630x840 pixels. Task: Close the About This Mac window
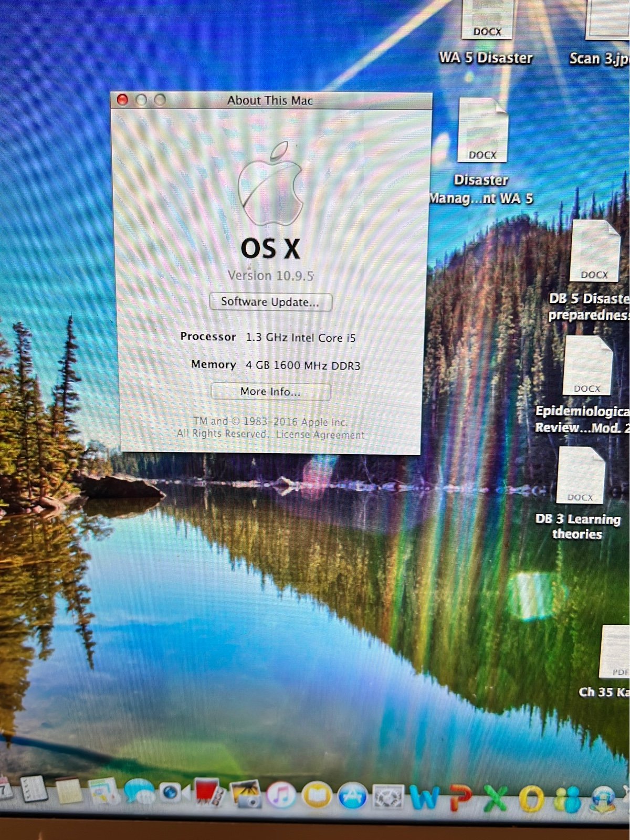click(122, 100)
